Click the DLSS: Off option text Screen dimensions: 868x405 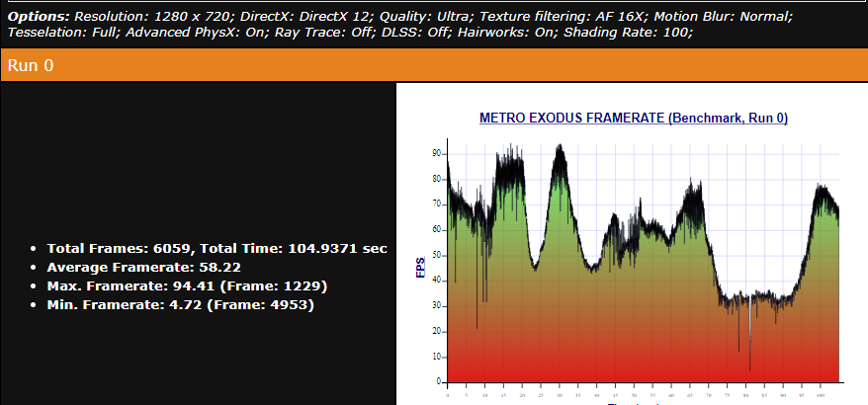pos(416,32)
